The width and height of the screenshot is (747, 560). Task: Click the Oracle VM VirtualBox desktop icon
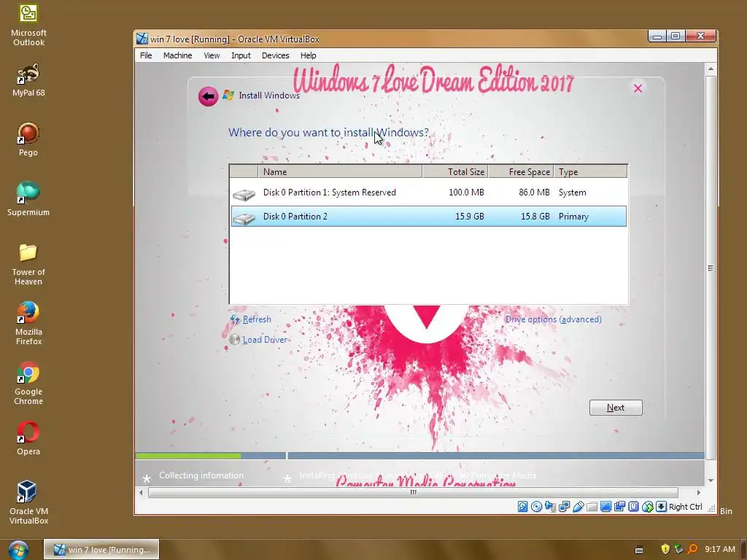click(28, 502)
